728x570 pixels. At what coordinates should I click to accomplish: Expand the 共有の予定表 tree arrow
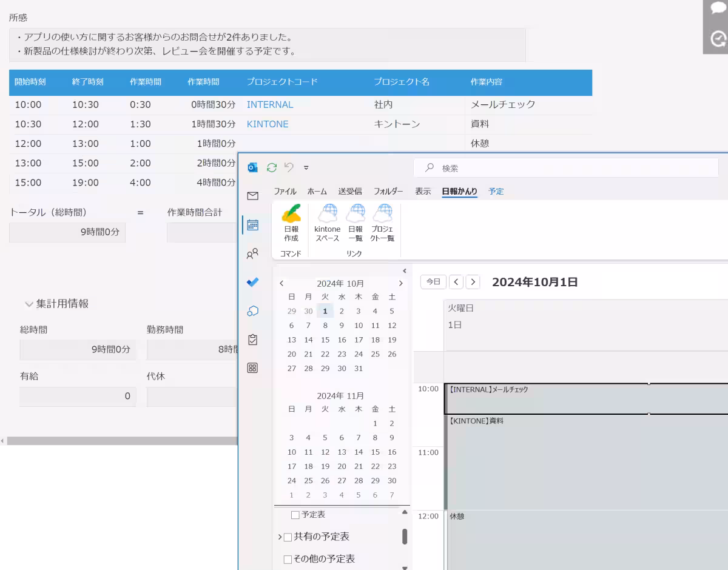[280, 537]
